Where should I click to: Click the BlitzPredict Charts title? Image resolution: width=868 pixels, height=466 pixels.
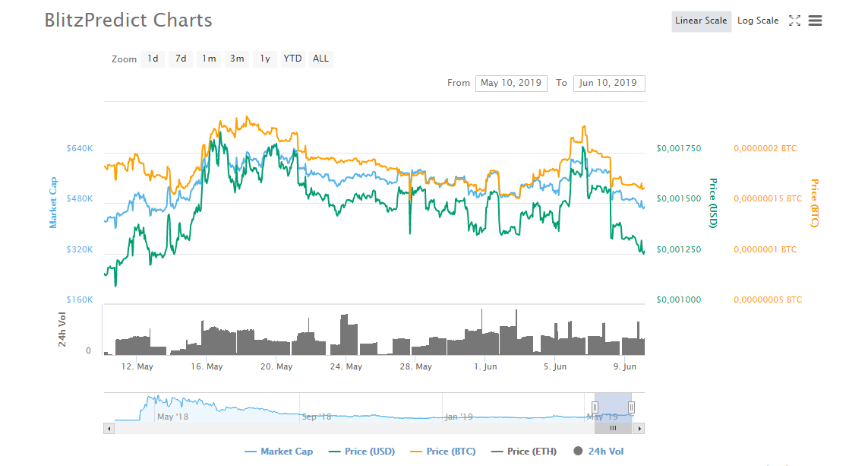pos(128,21)
